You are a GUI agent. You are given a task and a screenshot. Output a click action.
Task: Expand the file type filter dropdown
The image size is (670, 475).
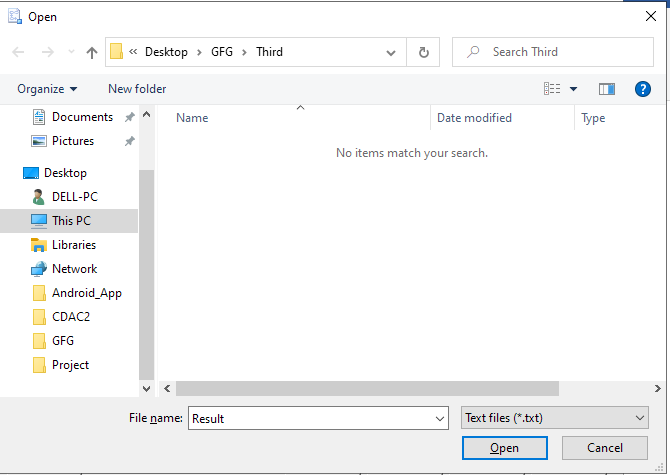[555, 418]
